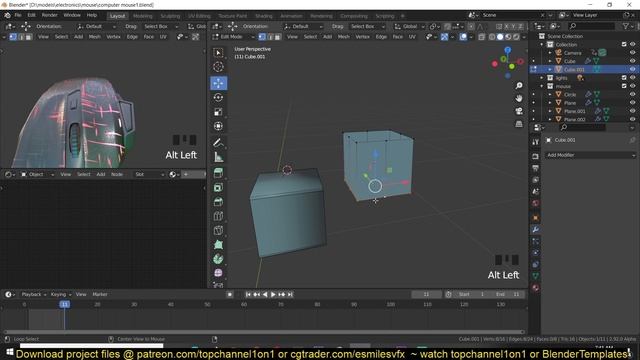
Task: Select the Smooth tool
Action: (218, 273)
